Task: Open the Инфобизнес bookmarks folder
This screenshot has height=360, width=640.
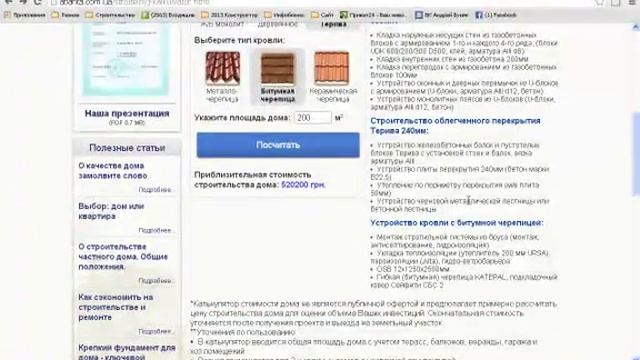Action: point(284,15)
